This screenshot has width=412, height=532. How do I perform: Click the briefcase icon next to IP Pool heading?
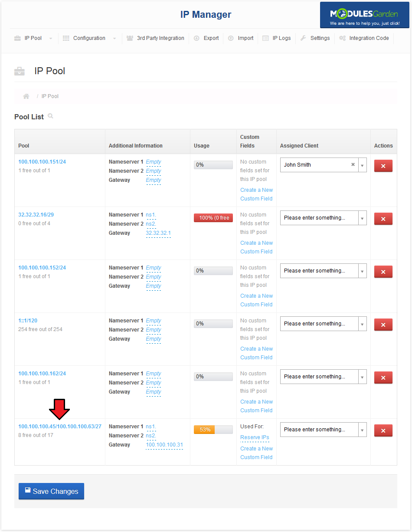20,71
